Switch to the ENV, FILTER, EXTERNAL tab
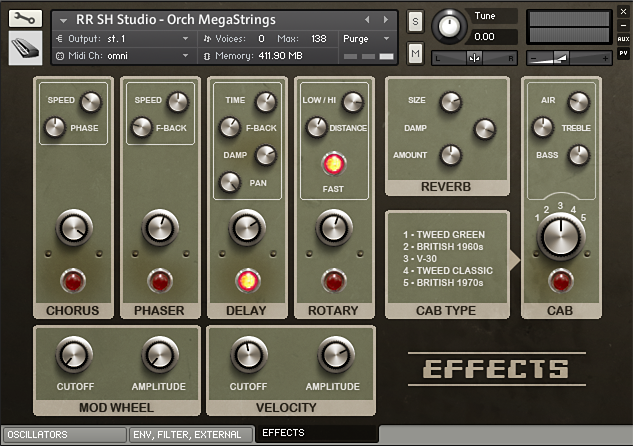This screenshot has width=633, height=446. click(191, 435)
